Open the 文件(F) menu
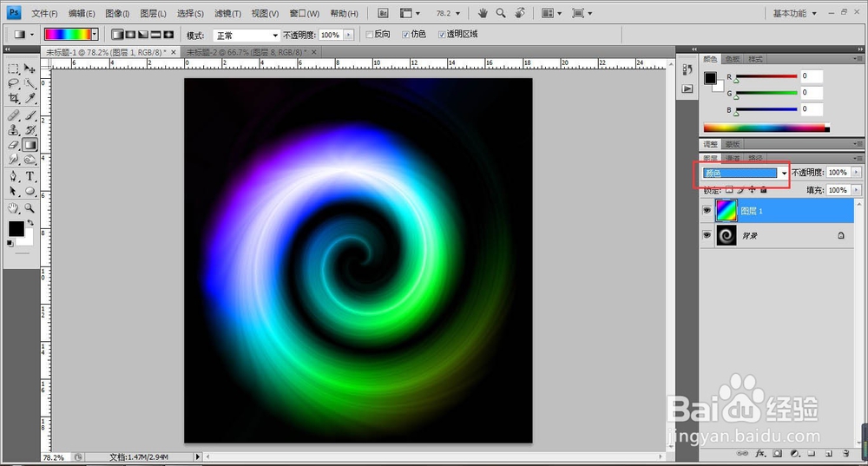The height and width of the screenshot is (466, 868). [x=44, y=13]
